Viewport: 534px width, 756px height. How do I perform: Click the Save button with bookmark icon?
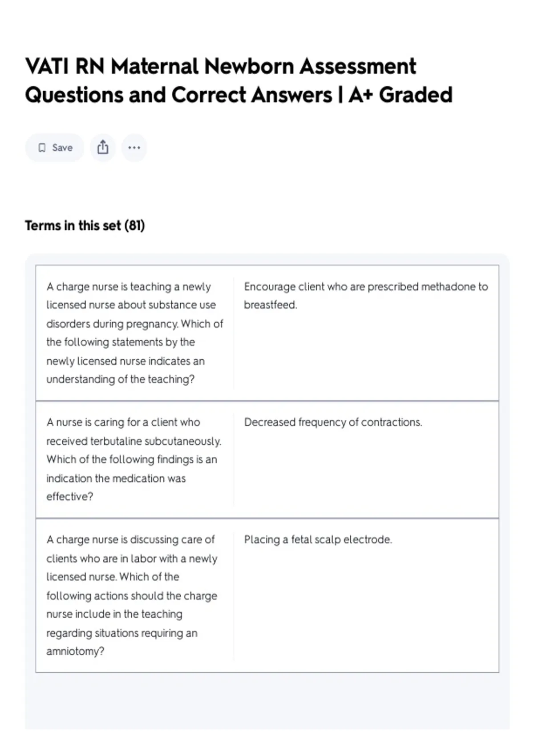coord(54,148)
